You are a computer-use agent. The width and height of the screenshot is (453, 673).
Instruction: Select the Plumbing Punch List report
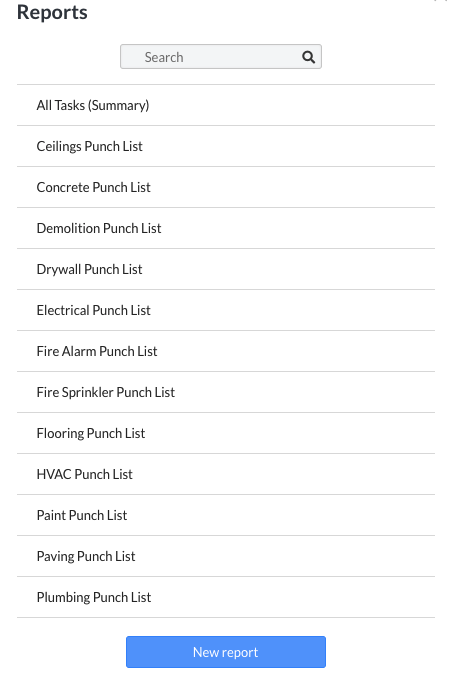(226, 597)
